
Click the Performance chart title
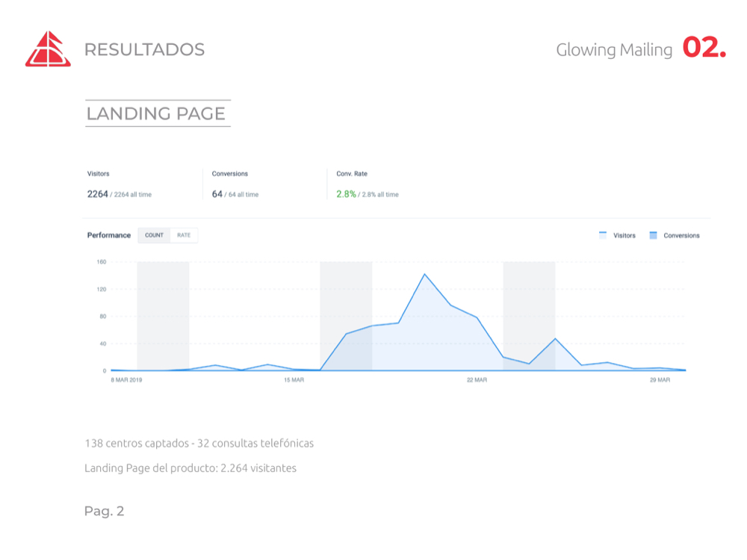(x=108, y=235)
